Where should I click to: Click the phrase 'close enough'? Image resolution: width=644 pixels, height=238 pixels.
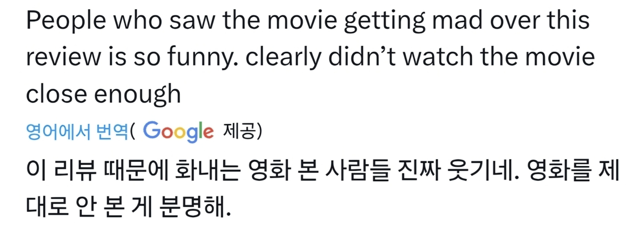coord(103,94)
